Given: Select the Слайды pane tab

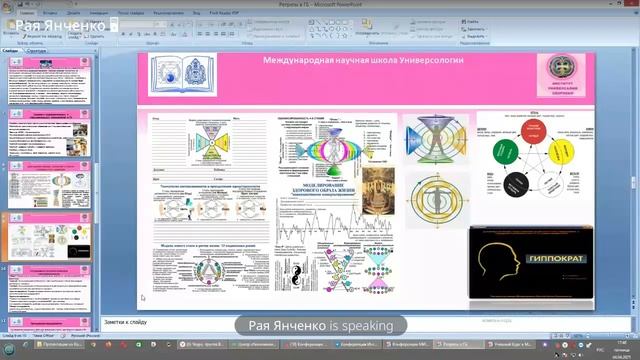Looking at the screenshot, I should click(x=11, y=51).
